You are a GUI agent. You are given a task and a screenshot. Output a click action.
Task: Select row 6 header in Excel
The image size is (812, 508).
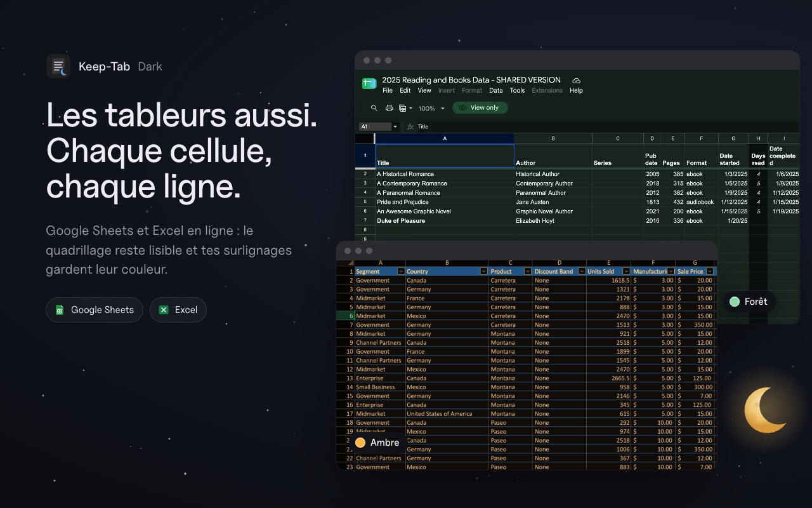click(x=345, y=316)
